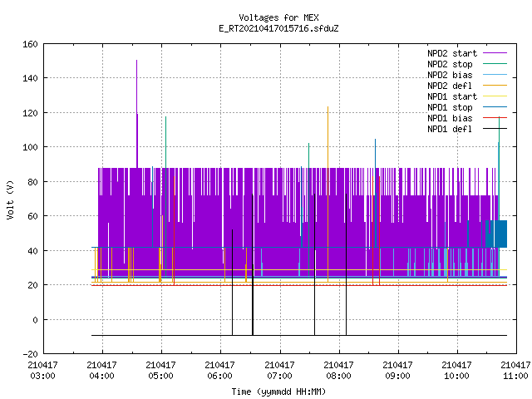Click the flat black NPD1 defl baseline
The height and width of the screenshot is (399, 532).
(x=299, y=335)
